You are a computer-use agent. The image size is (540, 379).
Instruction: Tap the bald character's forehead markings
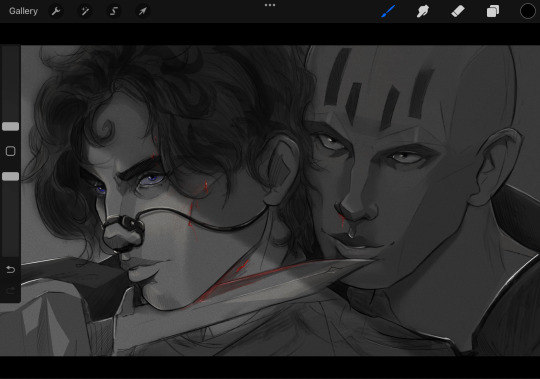(x=379, y=90)
